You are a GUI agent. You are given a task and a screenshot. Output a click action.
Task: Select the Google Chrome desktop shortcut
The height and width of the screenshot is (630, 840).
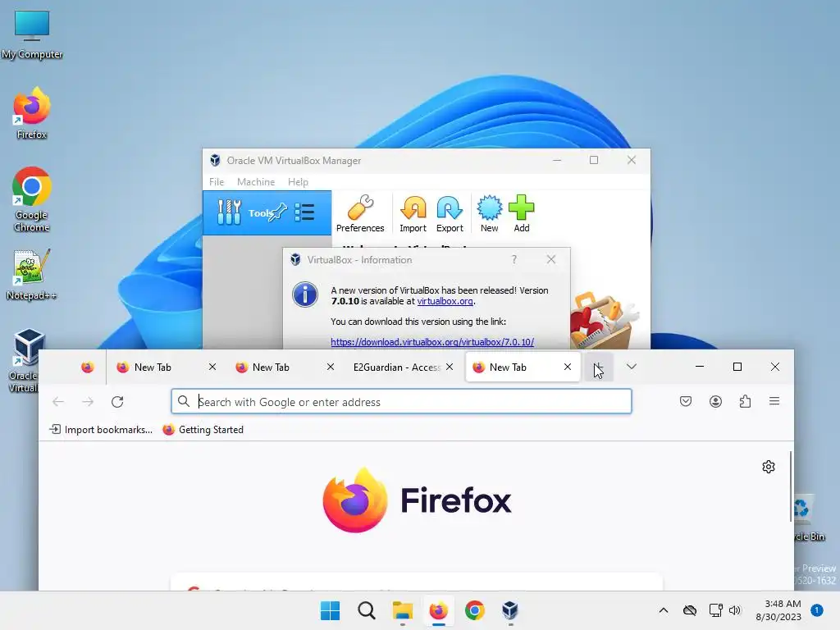pyautogui.click(x=32, y=199)
